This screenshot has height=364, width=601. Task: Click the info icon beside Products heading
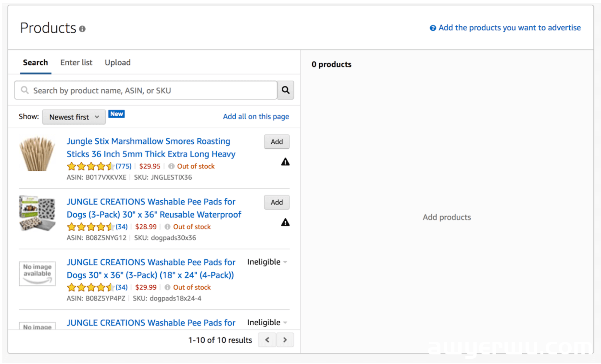coord(82,29)
